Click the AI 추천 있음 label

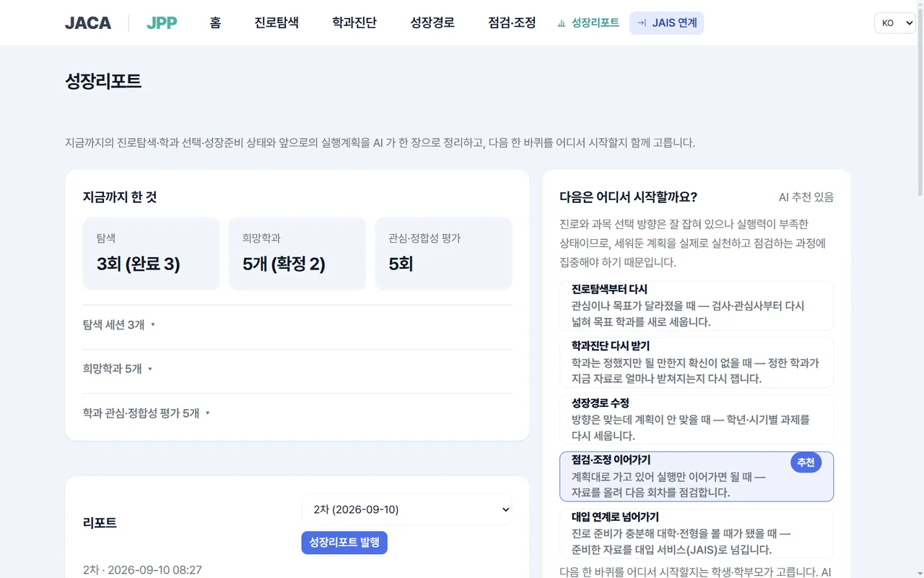[806, 197]
